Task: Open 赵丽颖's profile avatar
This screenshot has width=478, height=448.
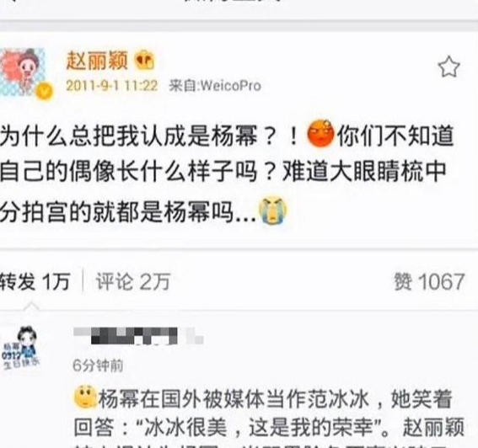Action: tap(24, 73)
